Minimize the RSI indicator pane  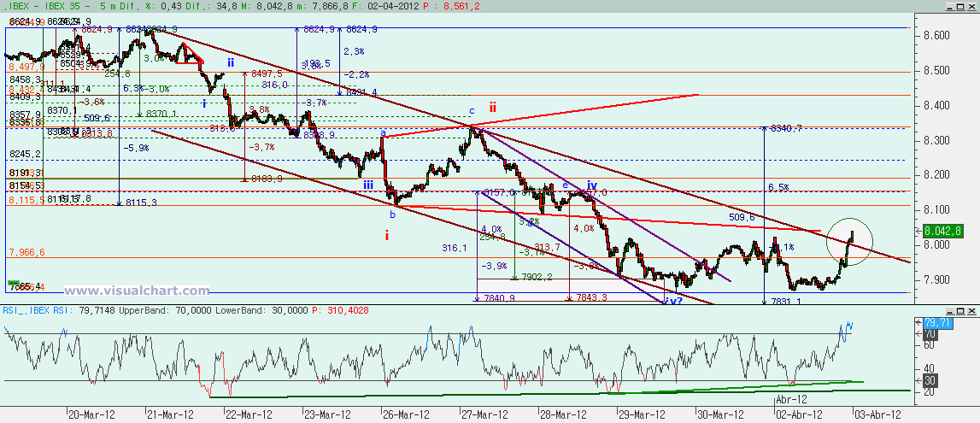[950, 310]
